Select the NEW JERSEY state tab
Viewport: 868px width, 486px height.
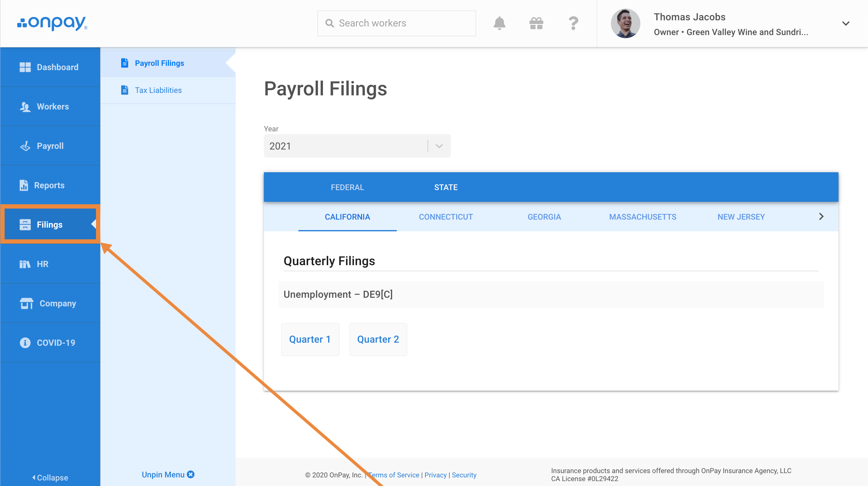[x=741, y=217]
